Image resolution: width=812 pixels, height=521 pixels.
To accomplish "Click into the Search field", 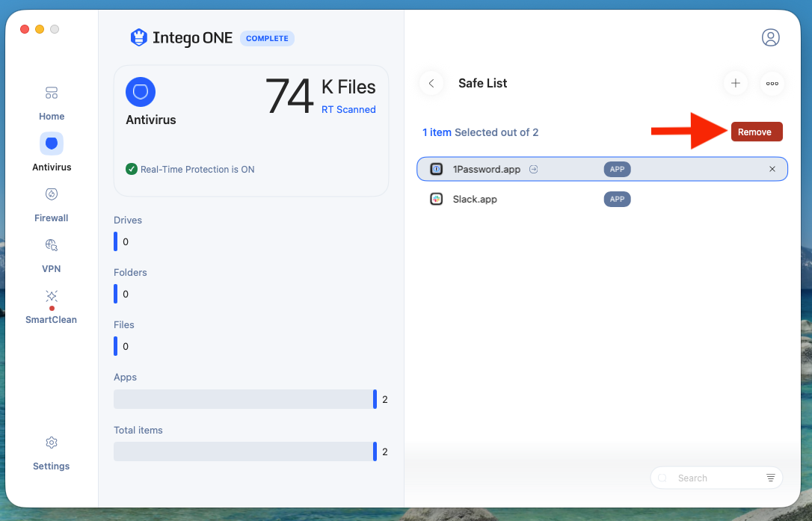I will coord(716,478).
